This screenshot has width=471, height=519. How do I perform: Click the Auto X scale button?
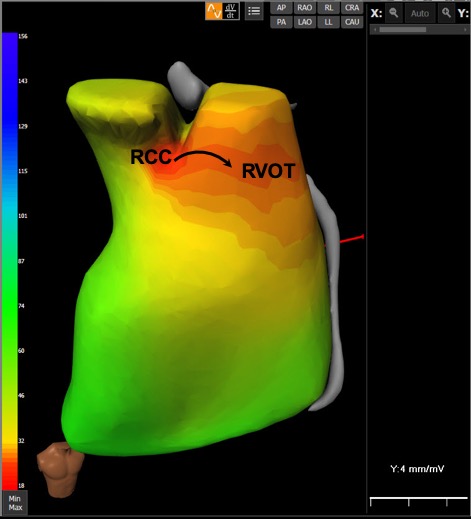coord(420,13)
